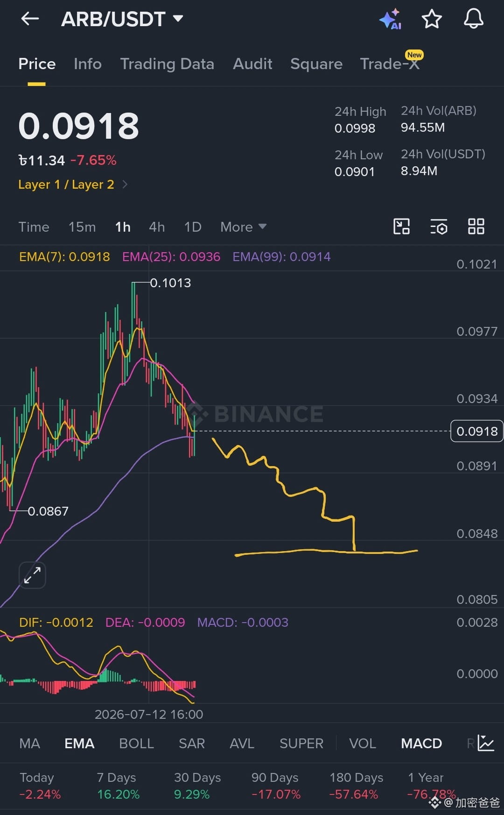The height and width of the screenshot is (815, 504).
Task: Expand the More timeframes dropdown
Action: [x=243, y=227]
